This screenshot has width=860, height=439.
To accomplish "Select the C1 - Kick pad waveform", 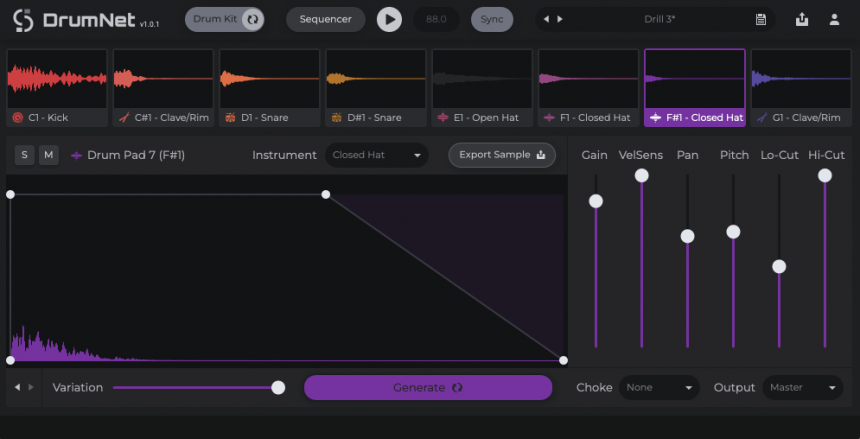I will (57, 78).
